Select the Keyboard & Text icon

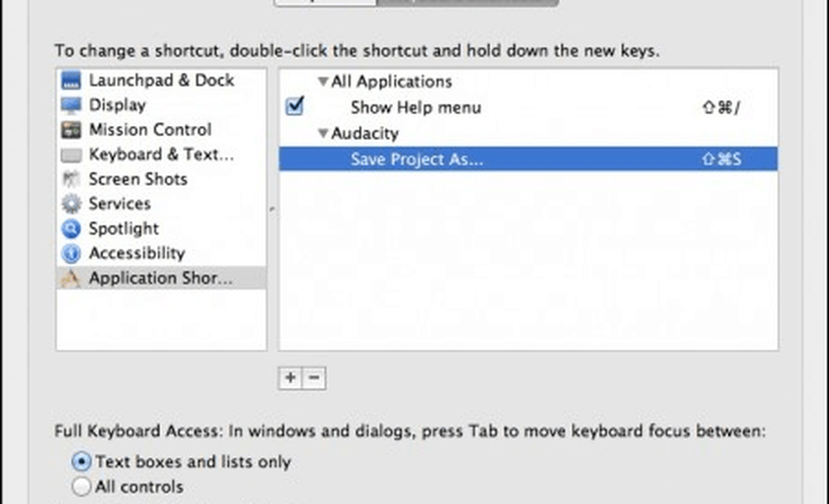[x=72, y=155]
